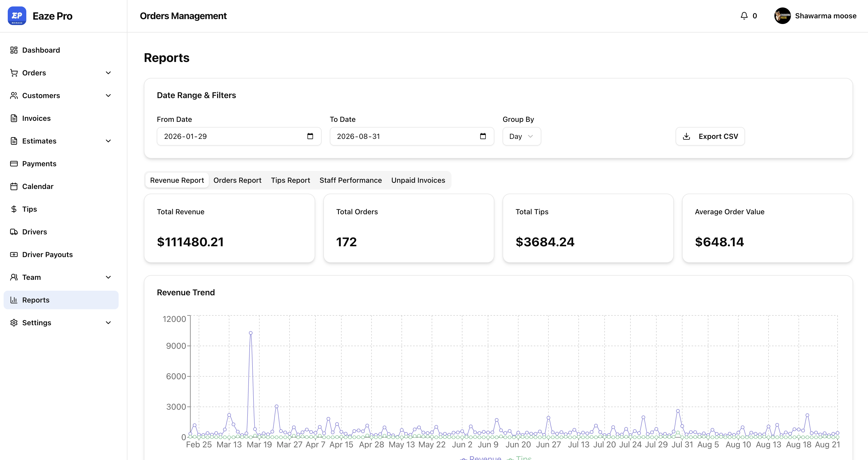Click the Eaze Pro logo icon

[x=17, y=16]
